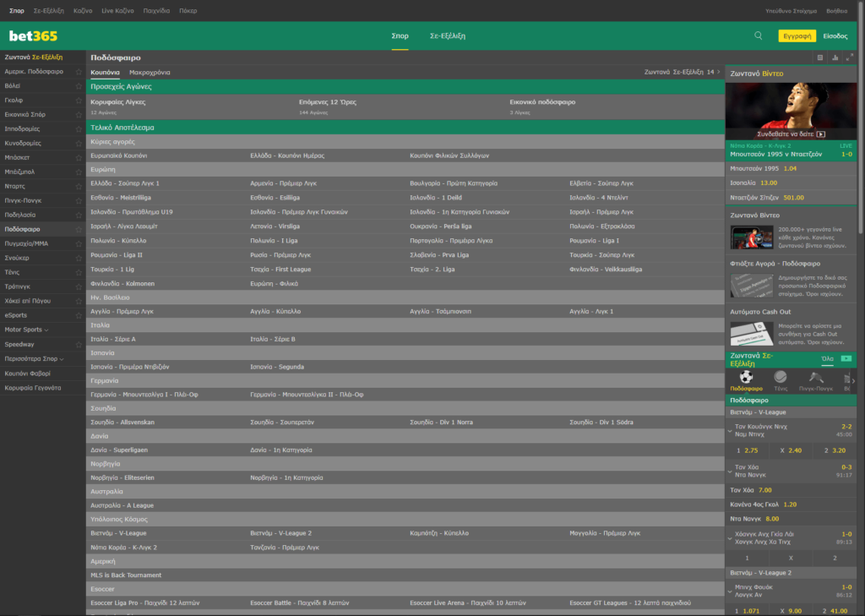Select the Πινγκ-Πονγκ paddle icon in live panel
This screenshot has height=616, width=865.
[816, 377]
